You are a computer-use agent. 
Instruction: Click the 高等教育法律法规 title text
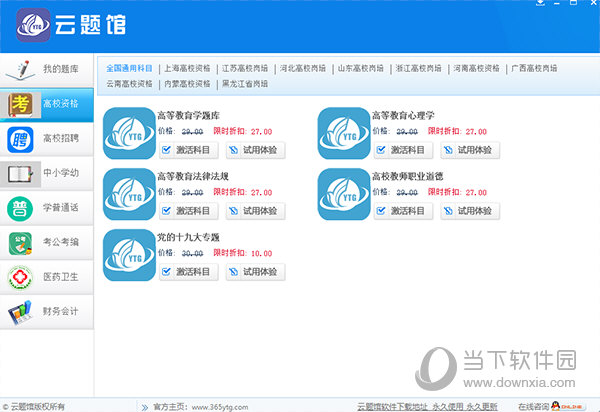click(193, 176)
